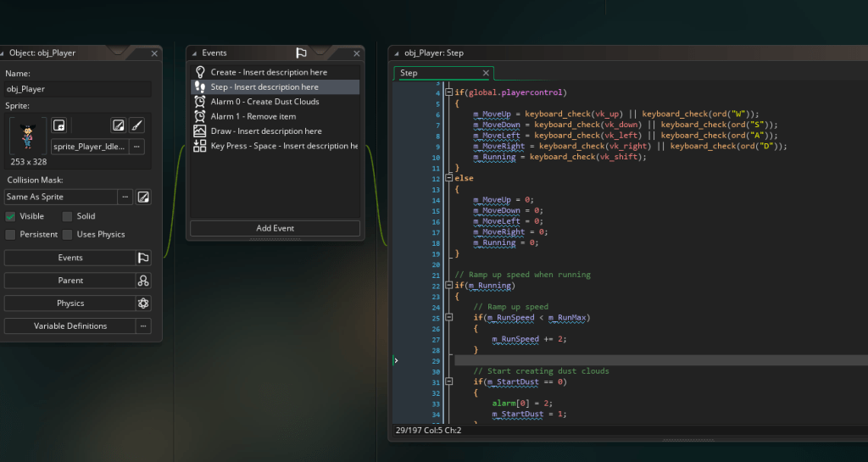This screenshot has height=462, width=868.
Task: Click the Events flag icon in object panel
Action: [143, 258]
